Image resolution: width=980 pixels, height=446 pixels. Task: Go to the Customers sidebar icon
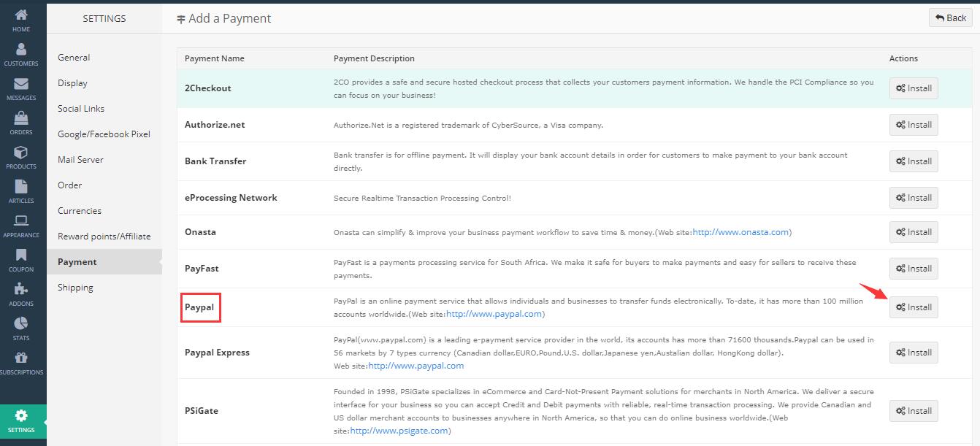(x=21, y=50)
